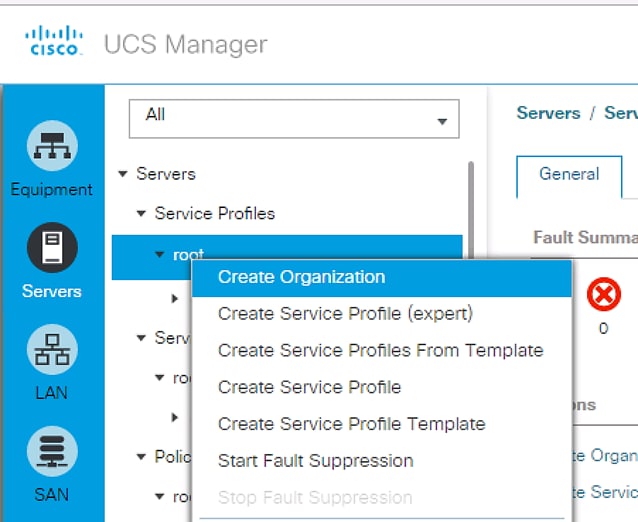Screen dimensions: 638x522
Task: Collapse the Service Profiles node
Action: point(141,214)
